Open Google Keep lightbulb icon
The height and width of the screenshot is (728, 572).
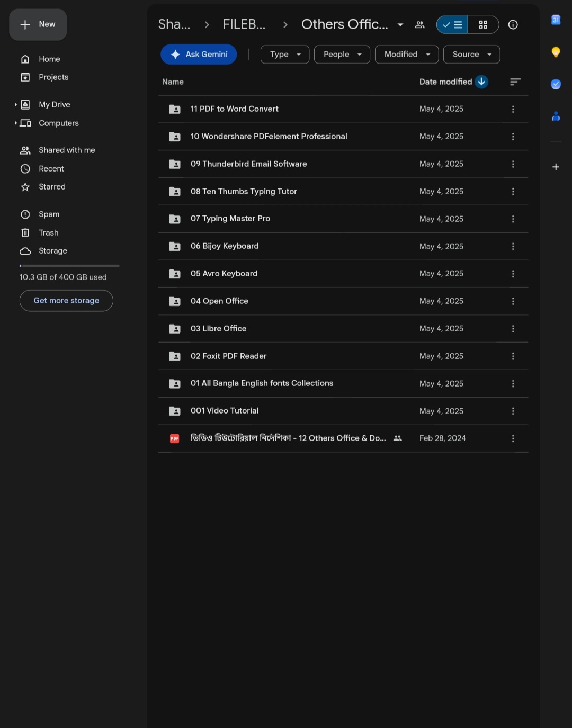(x=556, y=52)
